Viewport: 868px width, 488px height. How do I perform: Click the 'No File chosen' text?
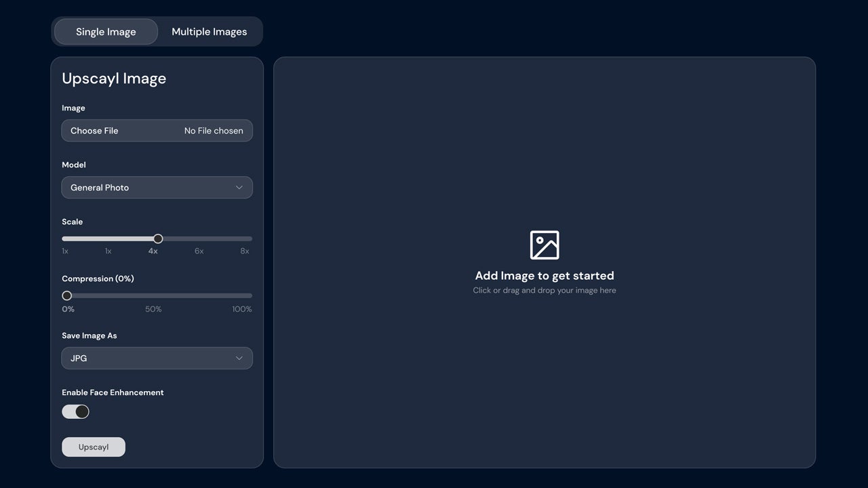[x=214, y=131]
